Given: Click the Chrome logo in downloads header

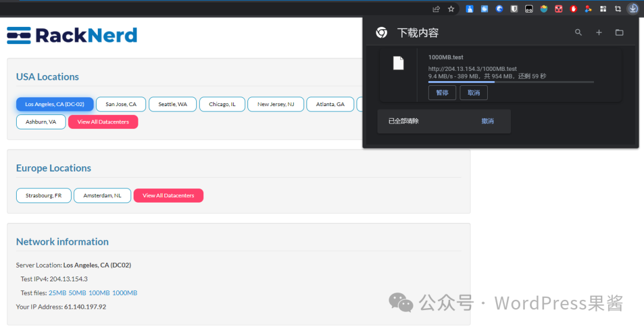Looking at the screenshot, I should point(382,32).
